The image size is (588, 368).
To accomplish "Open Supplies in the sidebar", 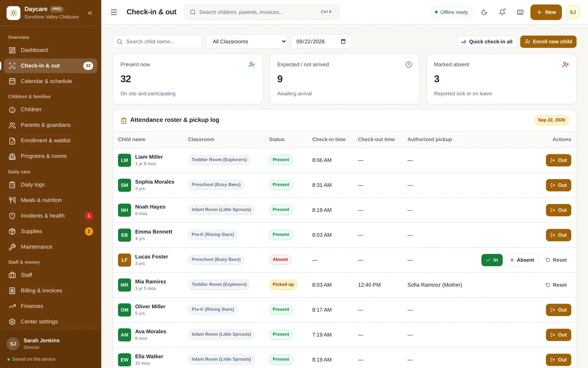I will (50, 231).
